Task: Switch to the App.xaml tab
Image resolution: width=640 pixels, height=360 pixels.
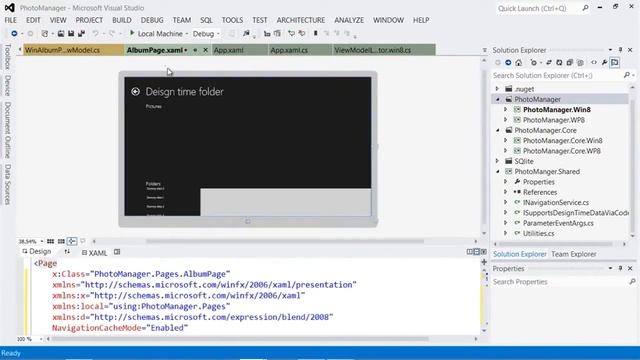Action: click(240, 50)
